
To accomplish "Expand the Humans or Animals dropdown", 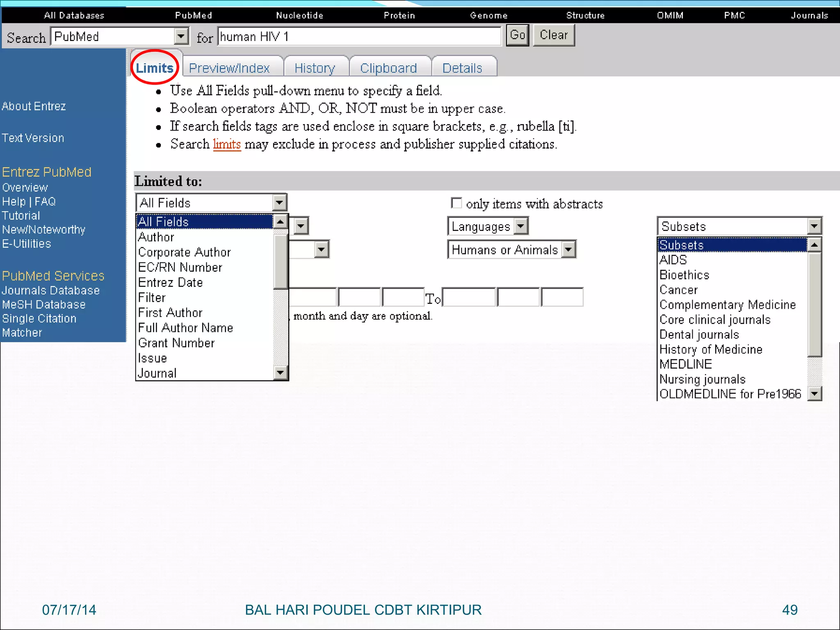I will (x=568, y=249).
